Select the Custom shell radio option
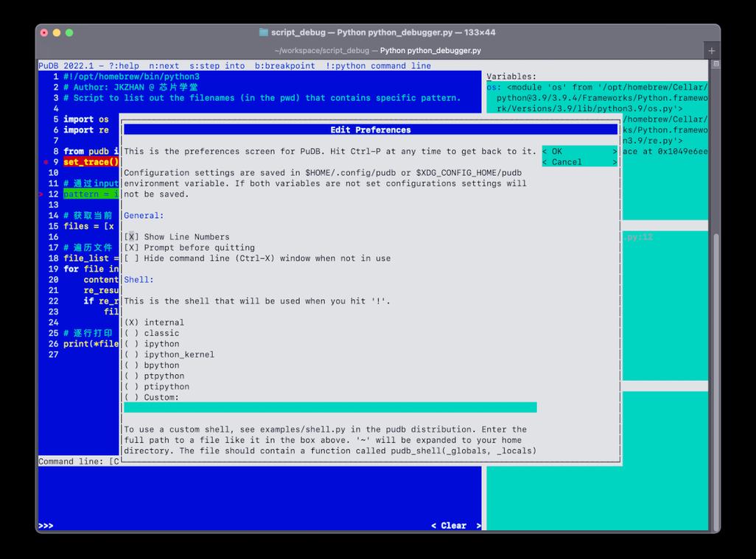 (131, 397)
